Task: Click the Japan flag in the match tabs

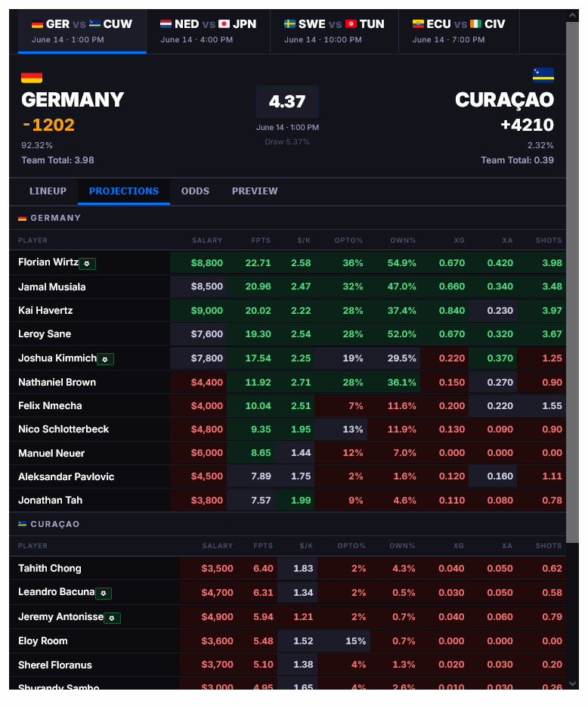Action: 224,24
